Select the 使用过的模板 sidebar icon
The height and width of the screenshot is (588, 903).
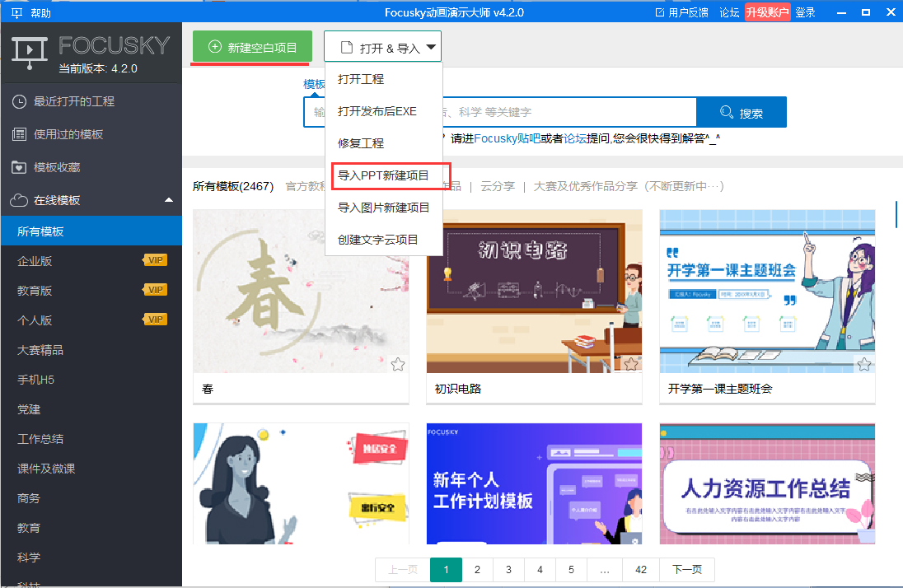pyautogui.click(x=18, y=133)
